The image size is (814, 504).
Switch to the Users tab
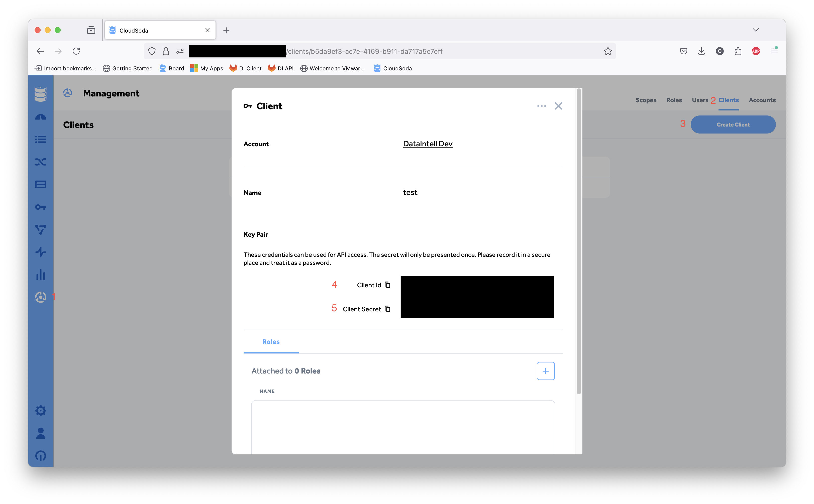pos(700,100)
